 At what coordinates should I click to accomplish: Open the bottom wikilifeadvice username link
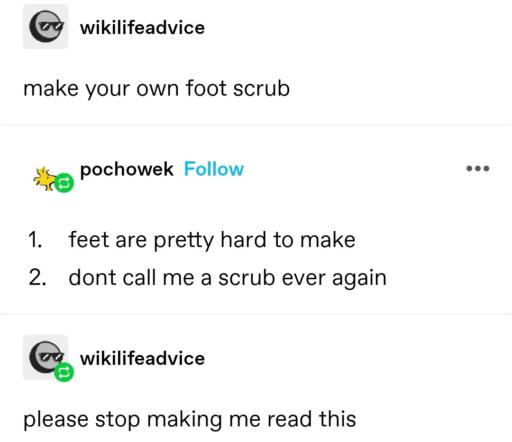[142, 358]
